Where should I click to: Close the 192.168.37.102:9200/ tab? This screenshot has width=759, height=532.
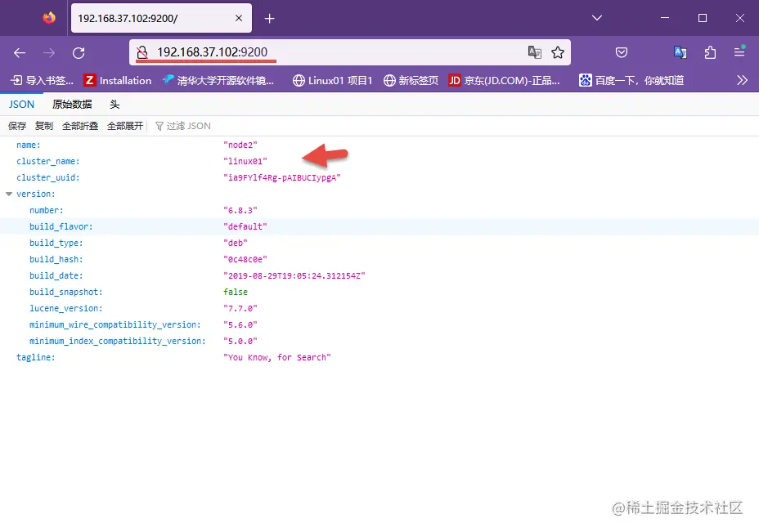point(239,18)
